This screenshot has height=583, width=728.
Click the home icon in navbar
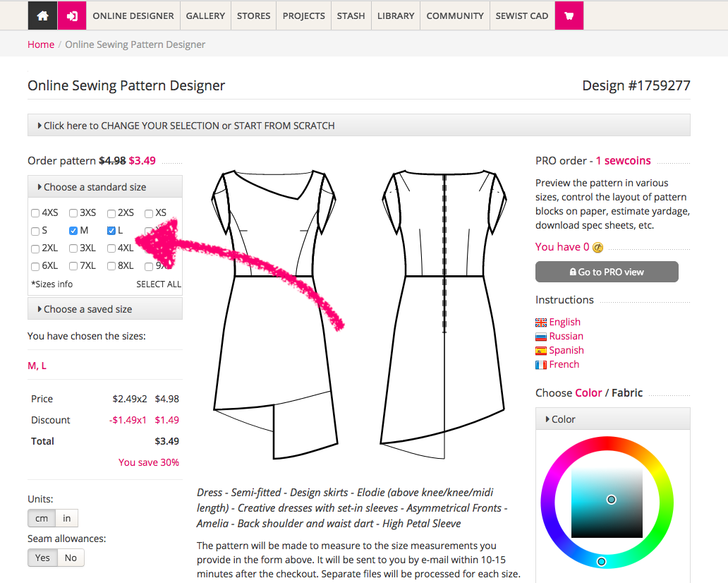(x=42, y=16)
